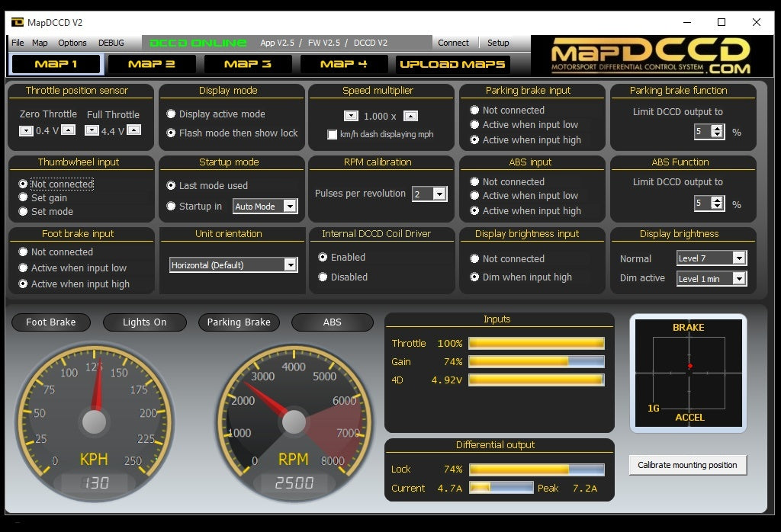Increase the Zero Throttle voltage arrow

tap(68, 130)
